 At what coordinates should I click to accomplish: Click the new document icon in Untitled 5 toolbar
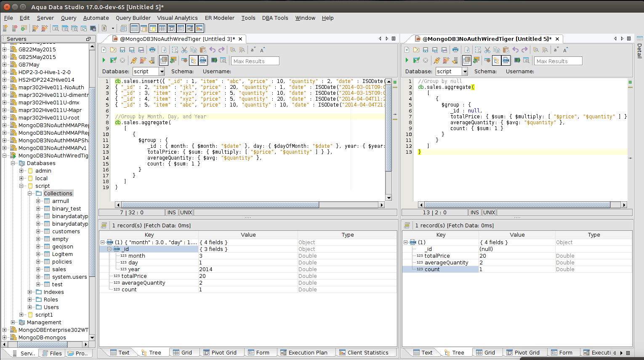(407, 50)
